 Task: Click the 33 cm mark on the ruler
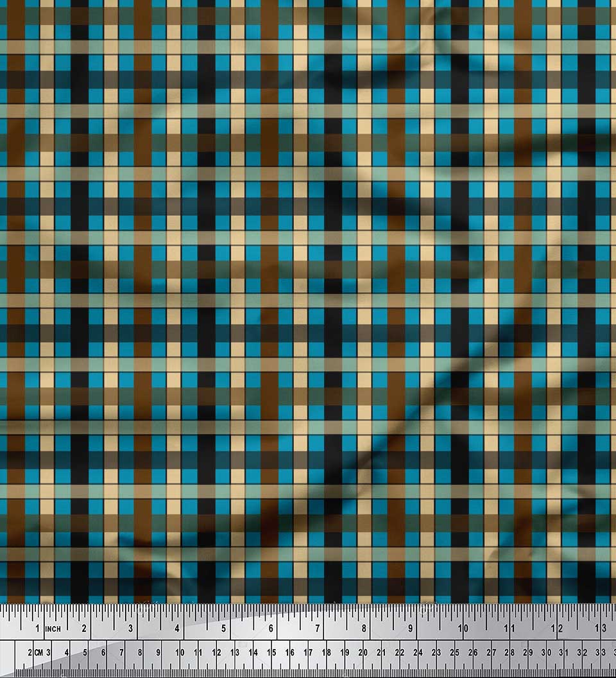pos(601,653)
